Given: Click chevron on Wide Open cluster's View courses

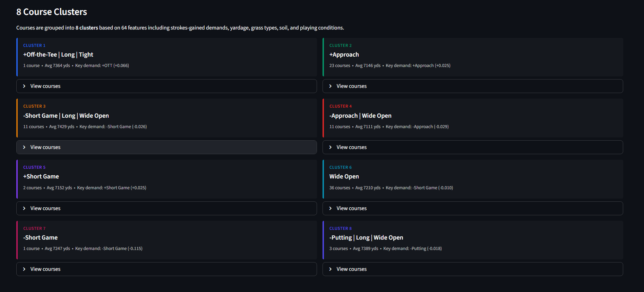Looking at the screenshot, I should click(x=330, y=208).
